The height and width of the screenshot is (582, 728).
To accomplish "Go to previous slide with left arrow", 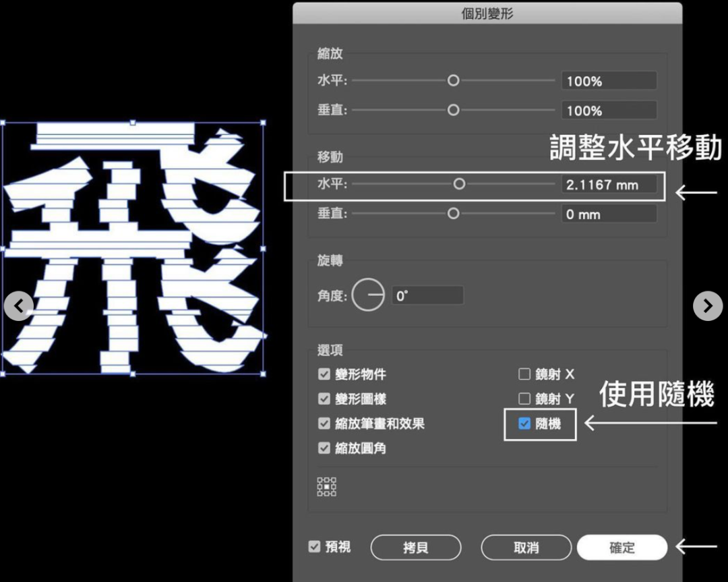I will [19, 305].
